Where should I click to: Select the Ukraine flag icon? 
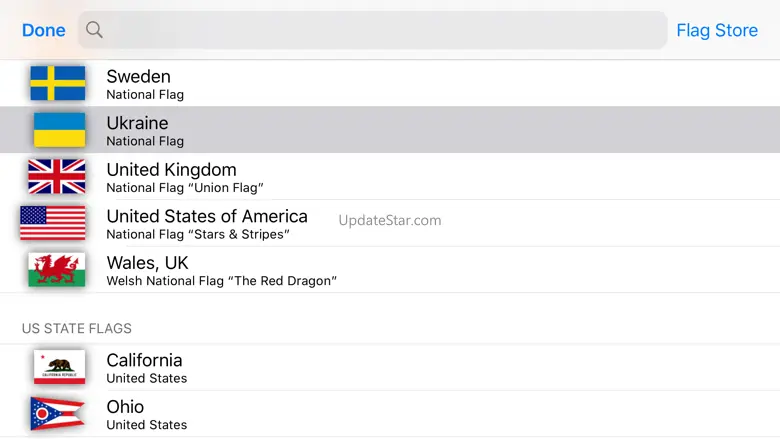click(59, 130)
